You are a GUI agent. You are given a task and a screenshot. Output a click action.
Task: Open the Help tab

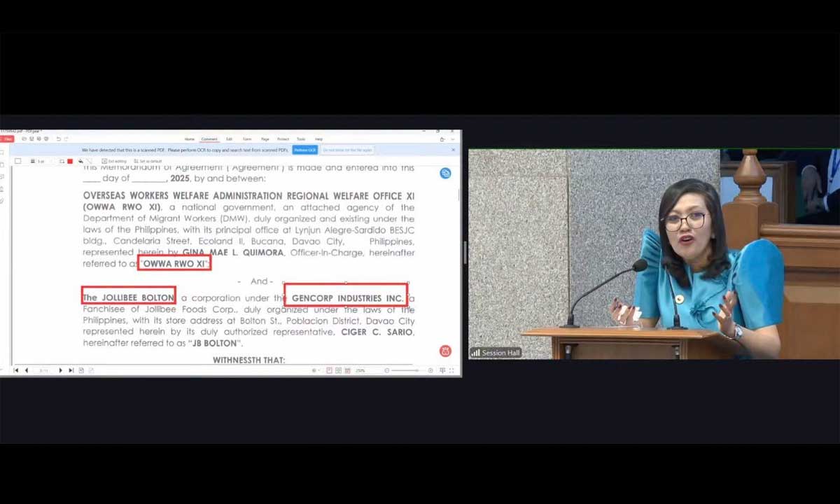click(318, 139)
